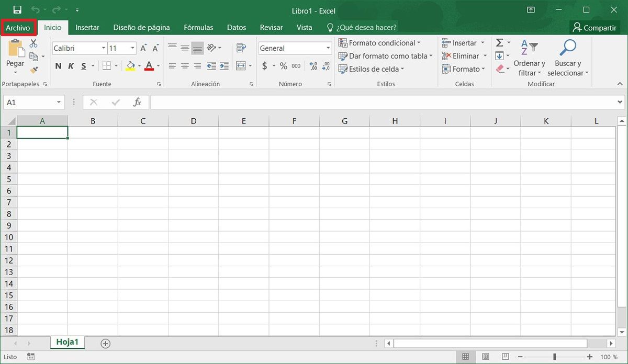Add a new sheet with the plus button
The width and height of the screenshot is (628, 364).
105,343
